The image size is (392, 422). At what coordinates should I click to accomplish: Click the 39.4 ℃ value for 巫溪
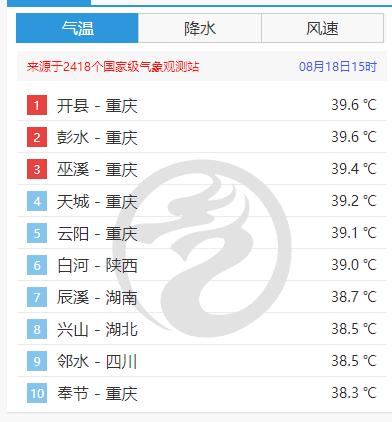point(354,169)
